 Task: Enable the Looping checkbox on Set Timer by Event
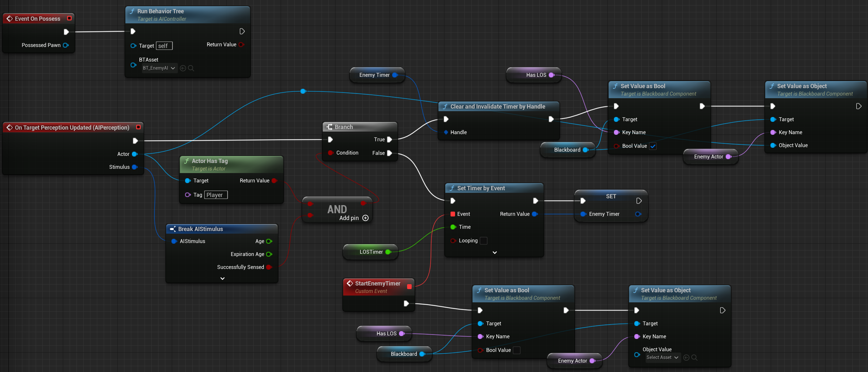click(483, 240)
